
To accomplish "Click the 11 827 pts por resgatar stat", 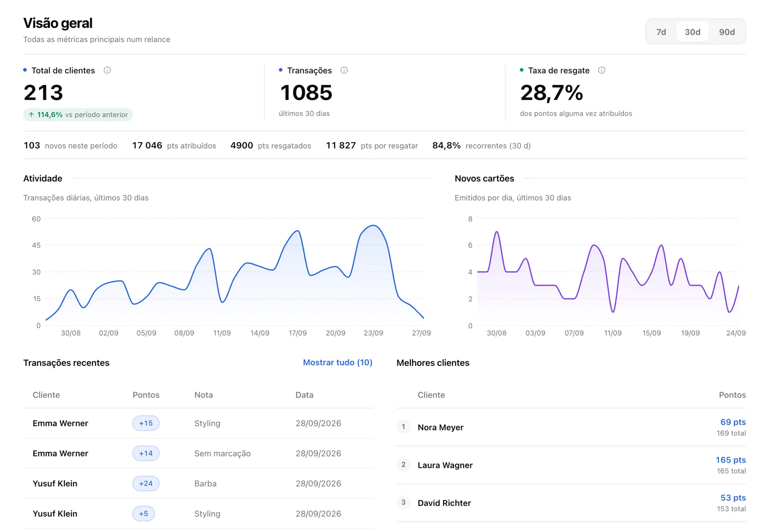I will 372,145.
